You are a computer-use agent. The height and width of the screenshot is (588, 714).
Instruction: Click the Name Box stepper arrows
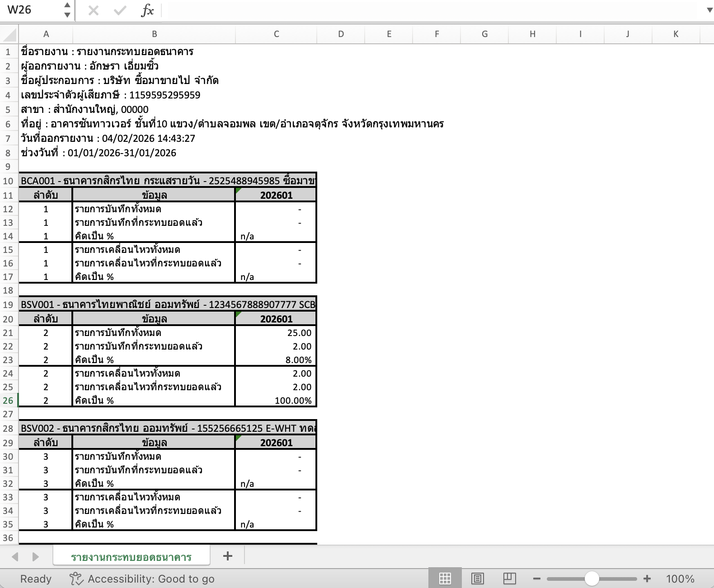(x=67, y=10)
